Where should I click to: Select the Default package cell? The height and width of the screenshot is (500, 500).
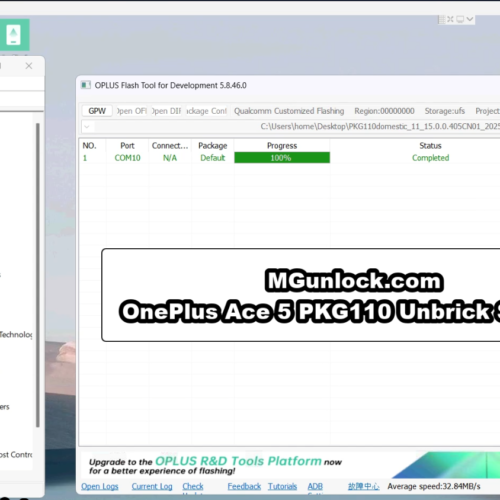tap(213, 158)
